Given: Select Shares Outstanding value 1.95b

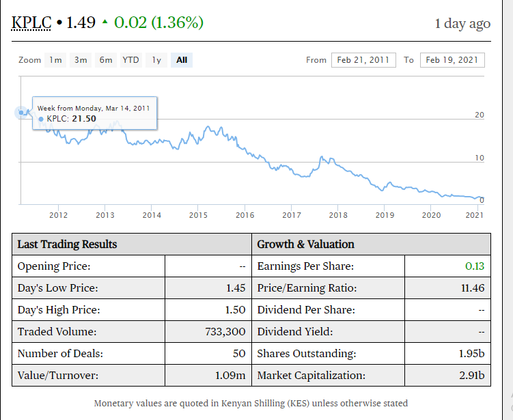Looking at the screenshot, I should (x=471, y=354).
